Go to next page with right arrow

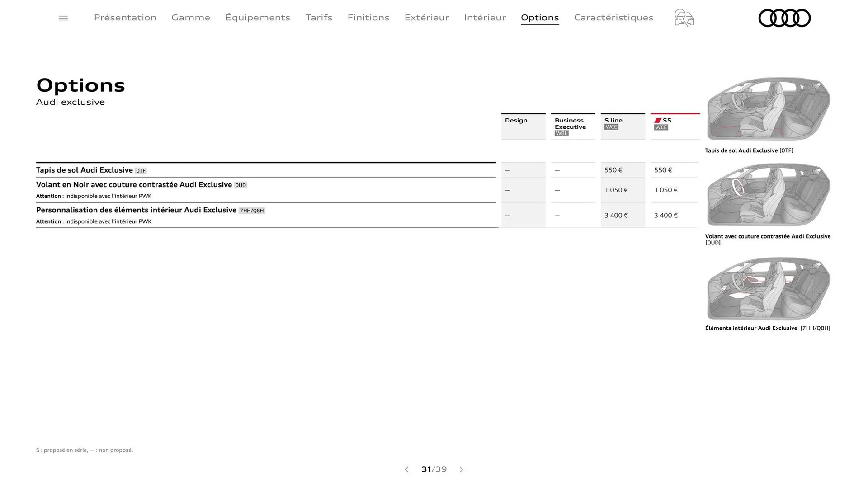point(462,469)
